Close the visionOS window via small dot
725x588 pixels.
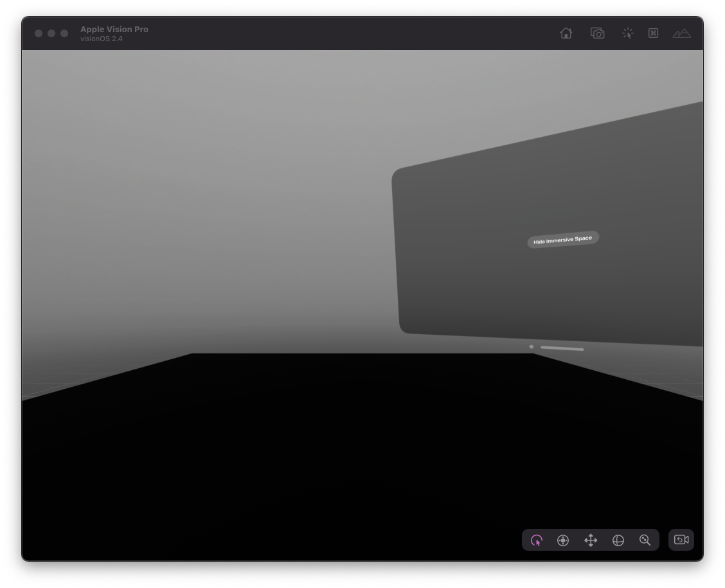[x=531, y=347]
